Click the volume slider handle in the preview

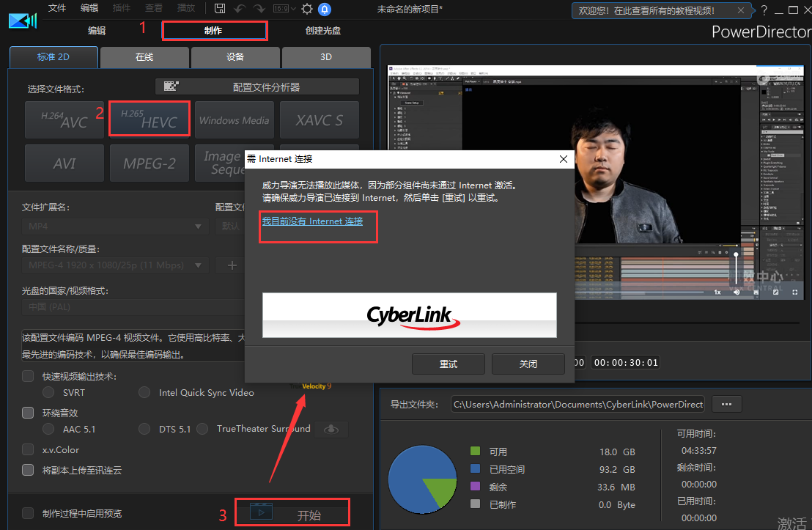(x=736, y=255)
